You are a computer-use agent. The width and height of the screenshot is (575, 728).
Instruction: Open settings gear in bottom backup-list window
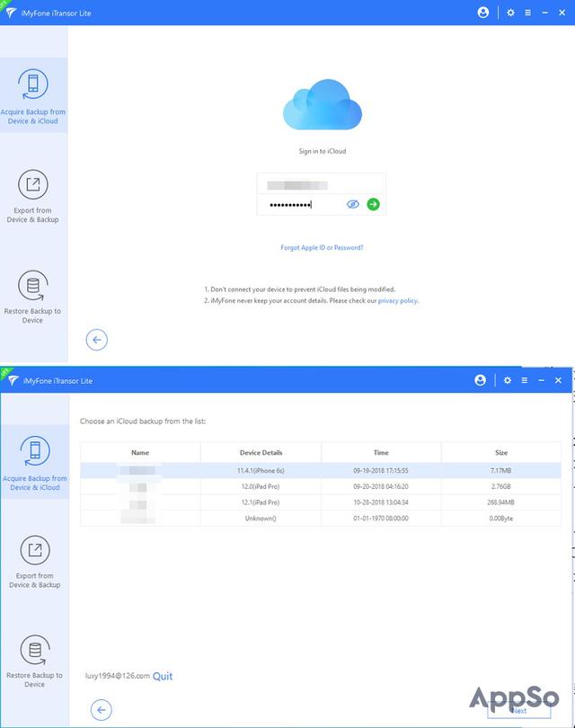coord(508,380)
